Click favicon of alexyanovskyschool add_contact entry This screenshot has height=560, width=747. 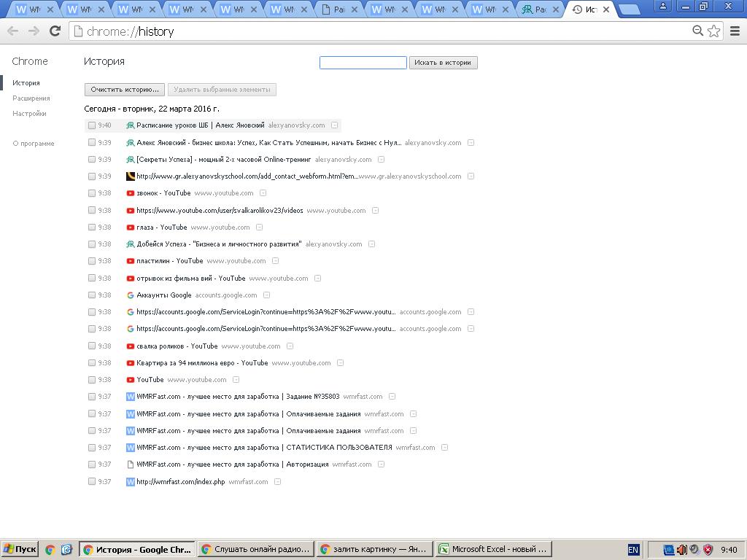[130, 176]
